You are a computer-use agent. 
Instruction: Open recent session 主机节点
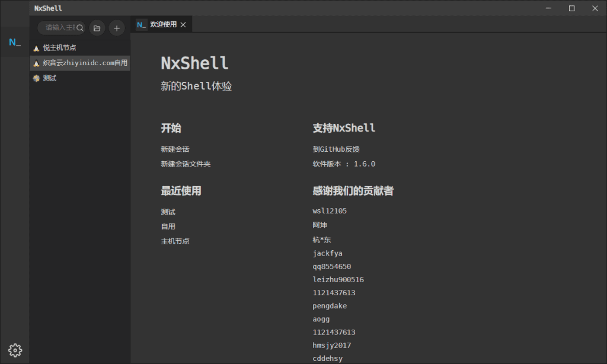tap(175, 241)
